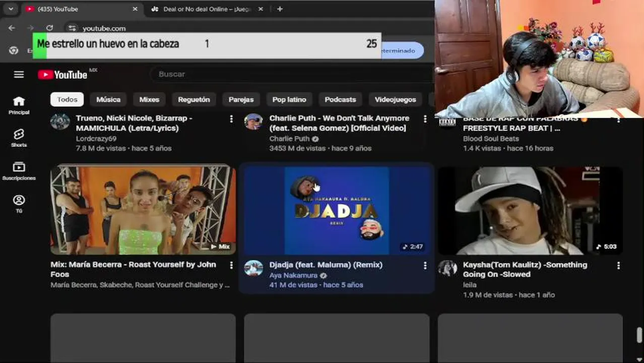Click the youtube.com address bar
Viewport: 644px width, 363px height.
[x=104, y=28]
